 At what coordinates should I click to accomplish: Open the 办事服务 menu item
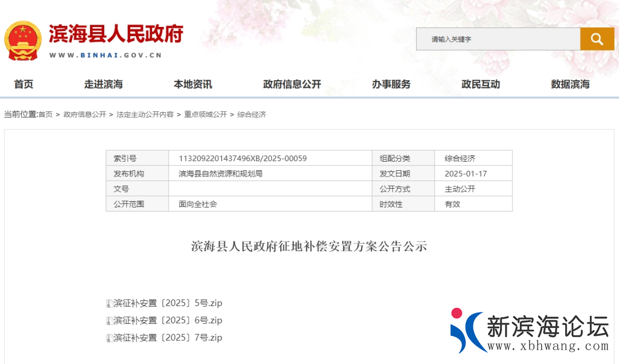pyautogui.click(x=391, y=84)
